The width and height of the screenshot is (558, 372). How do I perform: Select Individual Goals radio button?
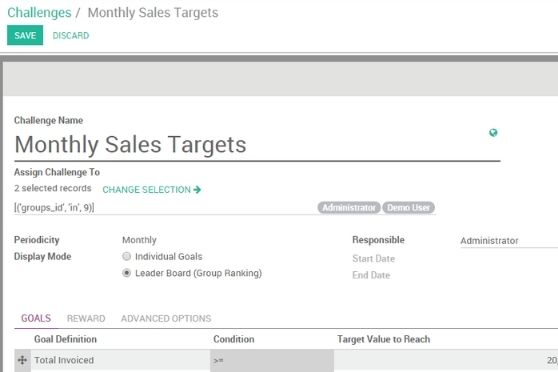tap(126, 256)
